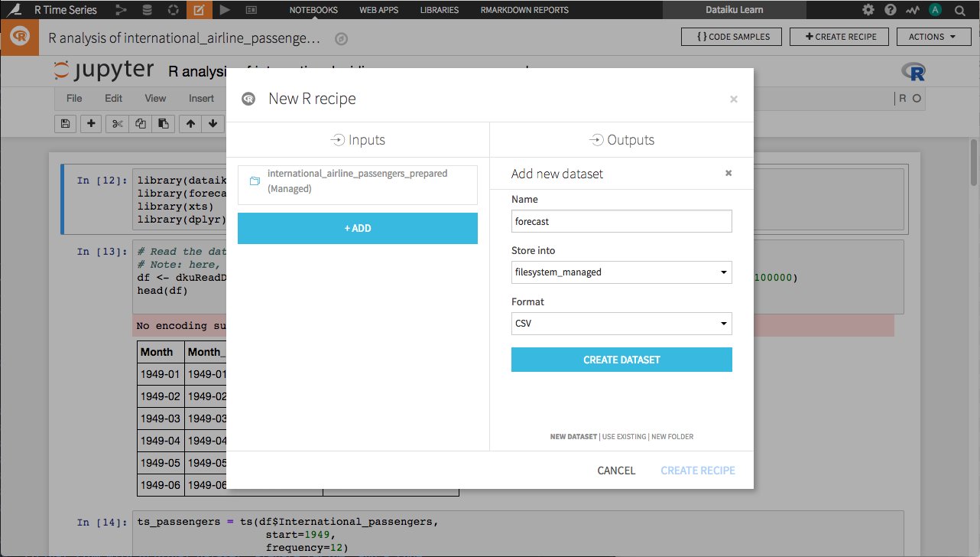Image resolution: width=980 pixels, height=557 pixels.
Task: Open the Flow icon in top bar
Action: tap(121, 10)
